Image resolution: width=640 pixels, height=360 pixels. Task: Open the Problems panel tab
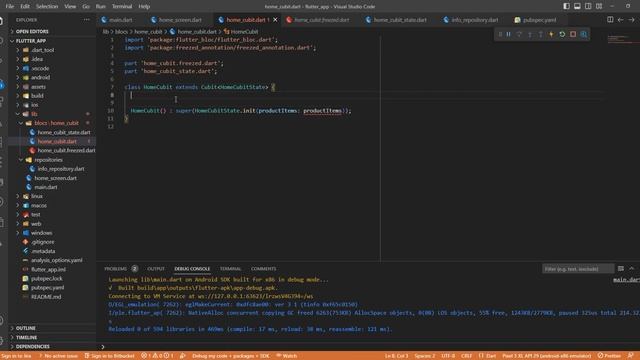click(x=120, y=269)
